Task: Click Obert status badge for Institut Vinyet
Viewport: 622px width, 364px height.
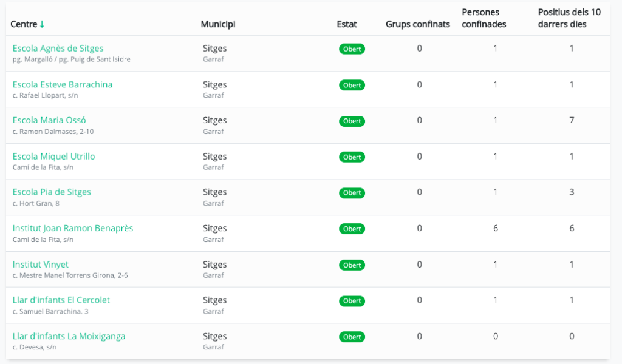Action: click(352, 265)
